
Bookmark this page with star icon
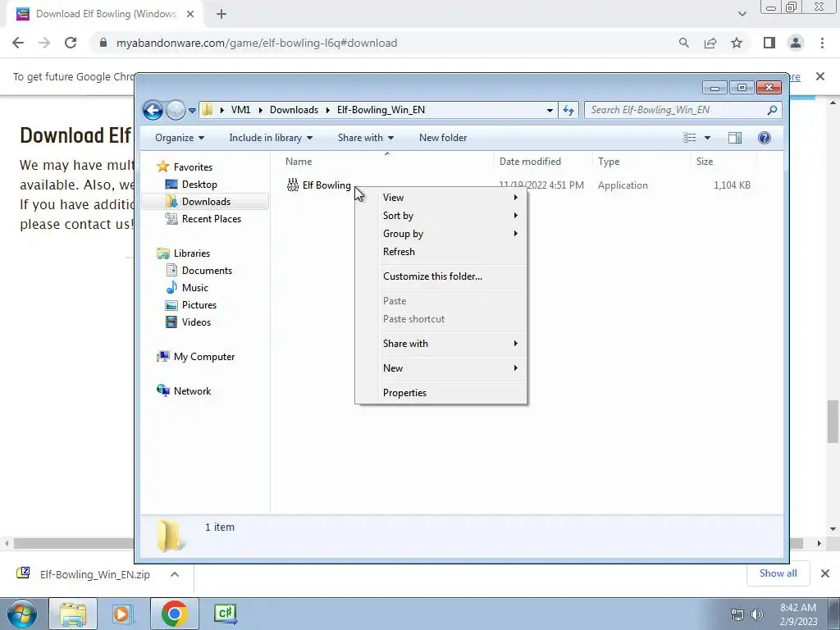(737, 43)
